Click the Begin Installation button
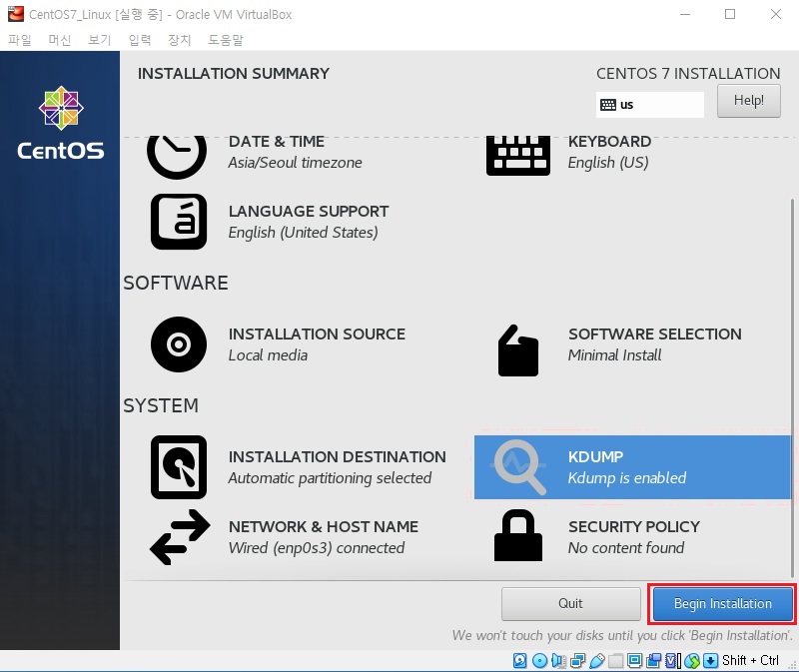Viewport: 799px width, 672px height. tap(722, 604)
